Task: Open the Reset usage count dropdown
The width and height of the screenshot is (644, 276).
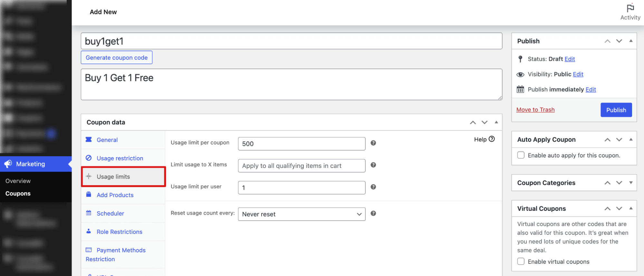Action: pos(301,214)
